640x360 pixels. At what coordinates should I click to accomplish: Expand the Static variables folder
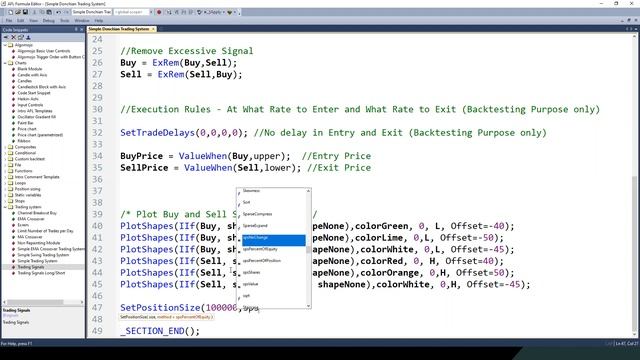[5, 195]
